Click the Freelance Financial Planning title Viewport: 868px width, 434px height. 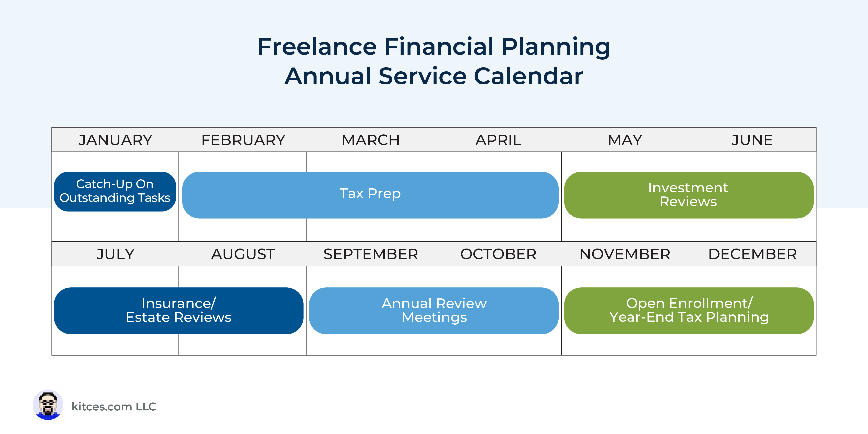434,47
